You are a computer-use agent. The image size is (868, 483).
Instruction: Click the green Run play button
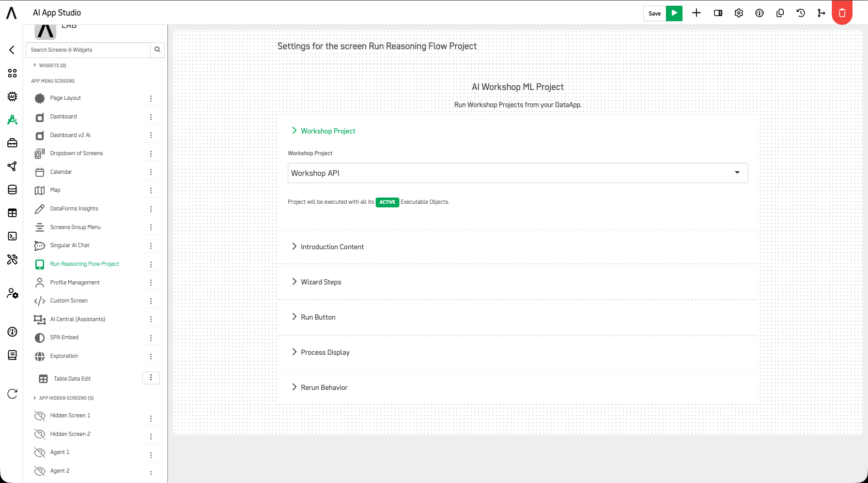[674, 13]
